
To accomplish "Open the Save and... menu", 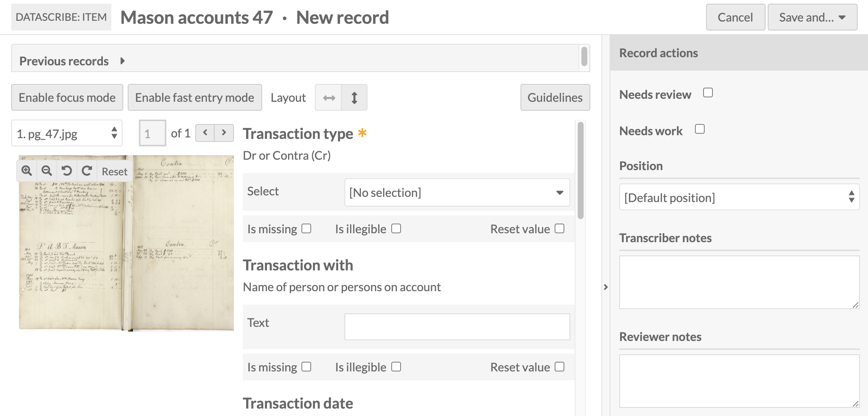I will coord(812,17).
